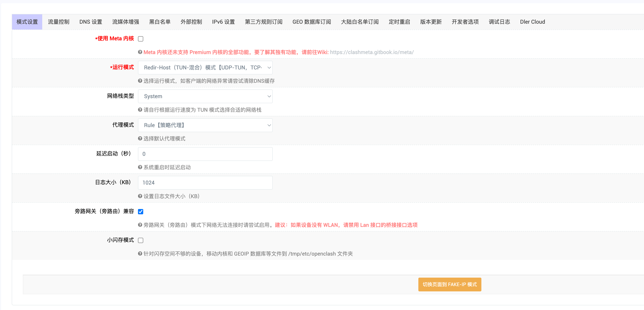The image size is (644, 310).
Task: Click help icon under 运行模式 dropdown
Action: 140,81
